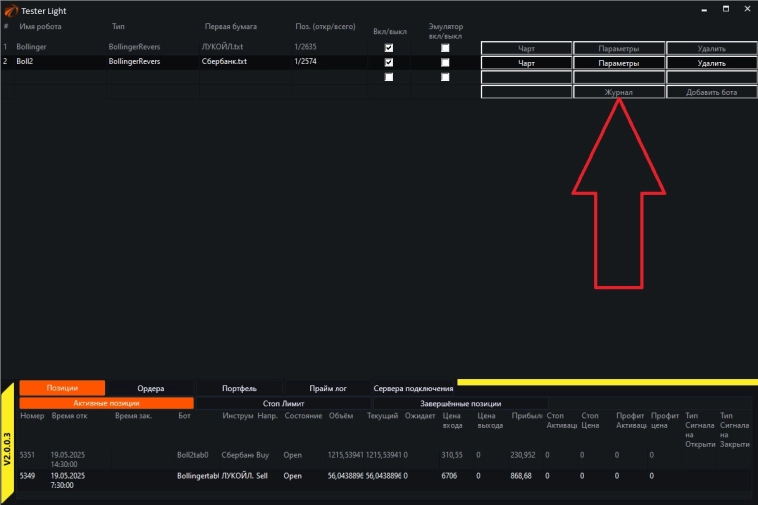Select robot name Boll2 in the list
The width and height of the screenshot is (758, 505).
pyautogui.click(x=25, y=61)
